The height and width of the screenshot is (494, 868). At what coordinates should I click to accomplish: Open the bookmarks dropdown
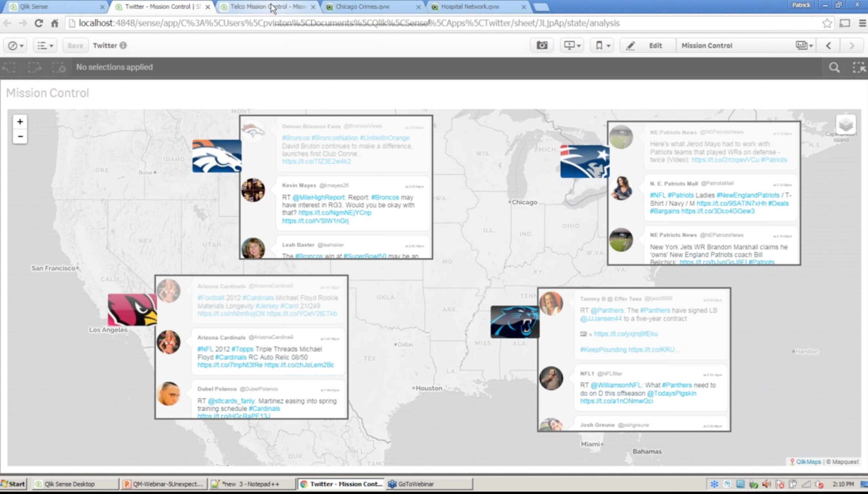[x=602, y=46]
